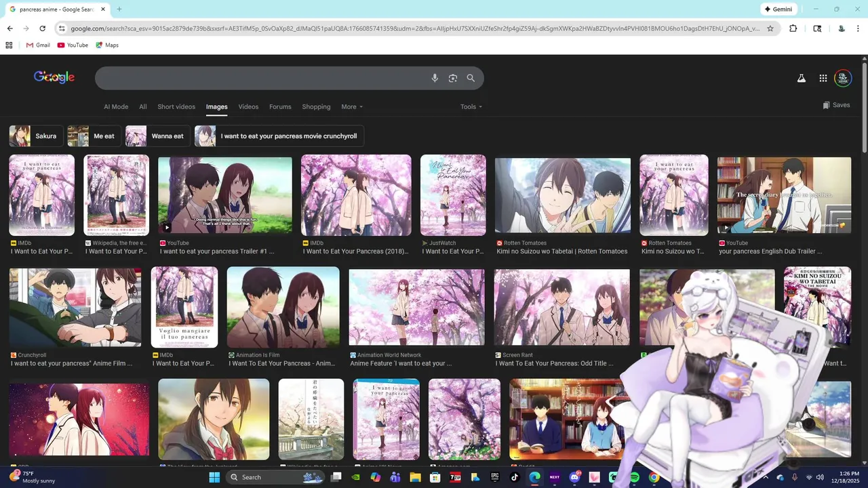Open the JustWatch poster thumbnail
Screen dimensions: 868x488
tap(453, 195)
